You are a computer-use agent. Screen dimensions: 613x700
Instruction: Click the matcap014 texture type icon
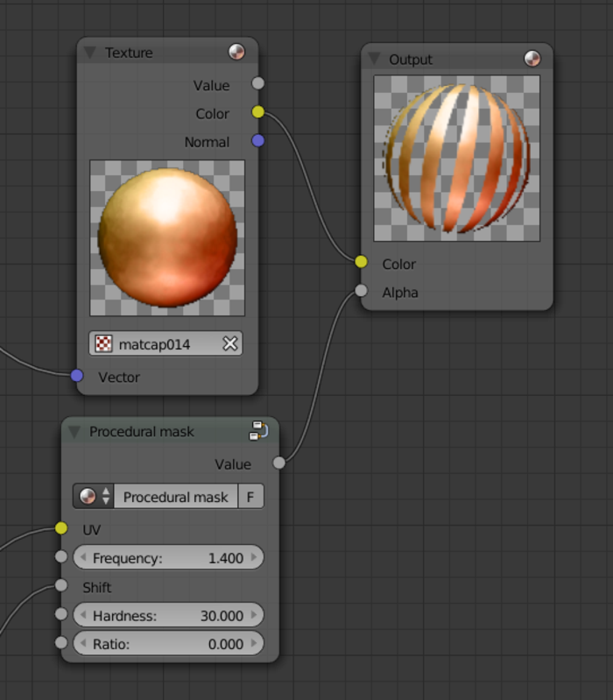pyautogui.click(x=103, y=344)
